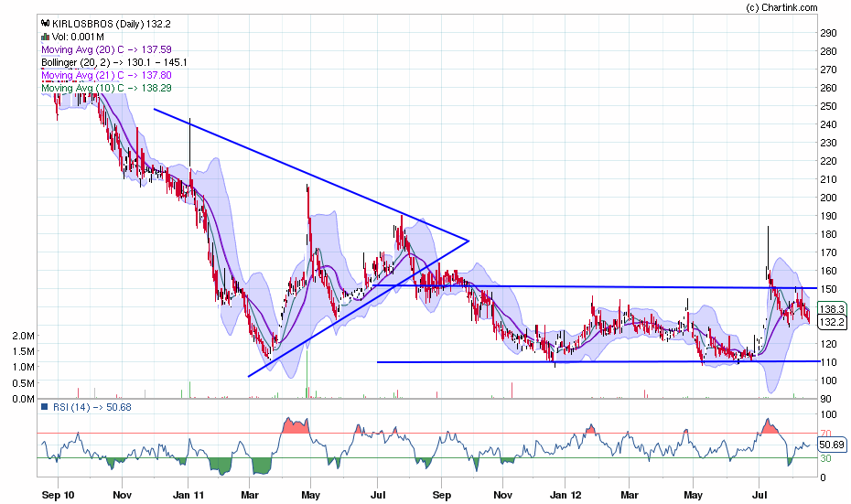Image resolution: width=851 pixels, height=504 pixels.
Task: Click the 250 price axis label
Action: [828, 106]
